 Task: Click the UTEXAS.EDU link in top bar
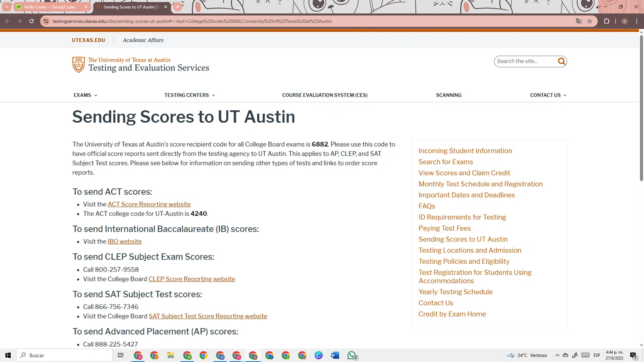coord(88,40)
